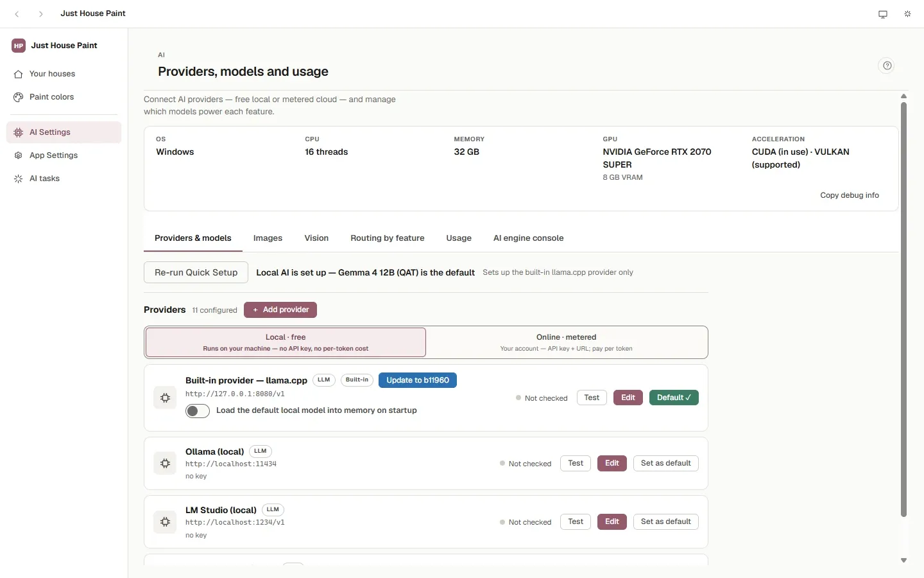Test the LM Studio (local) provider

pos(576,521)
